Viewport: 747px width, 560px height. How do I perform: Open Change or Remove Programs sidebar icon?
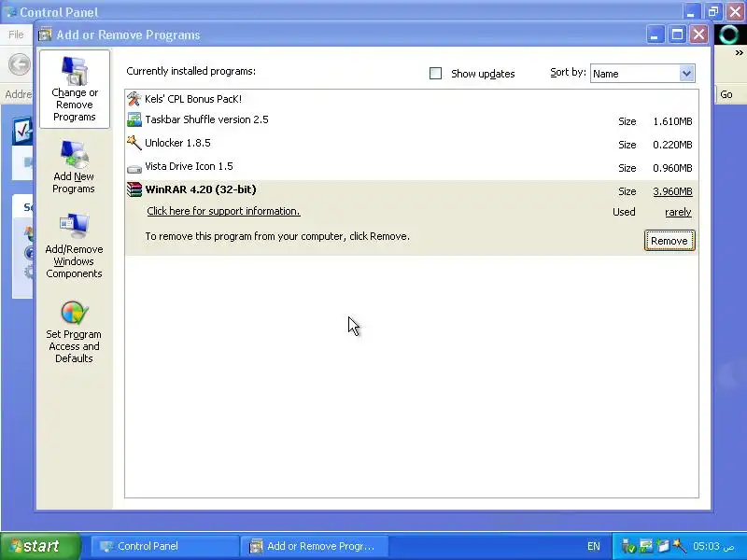(x=75, y=89)
